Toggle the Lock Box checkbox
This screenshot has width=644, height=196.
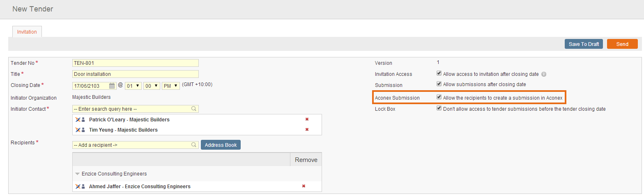click(439, 109)
